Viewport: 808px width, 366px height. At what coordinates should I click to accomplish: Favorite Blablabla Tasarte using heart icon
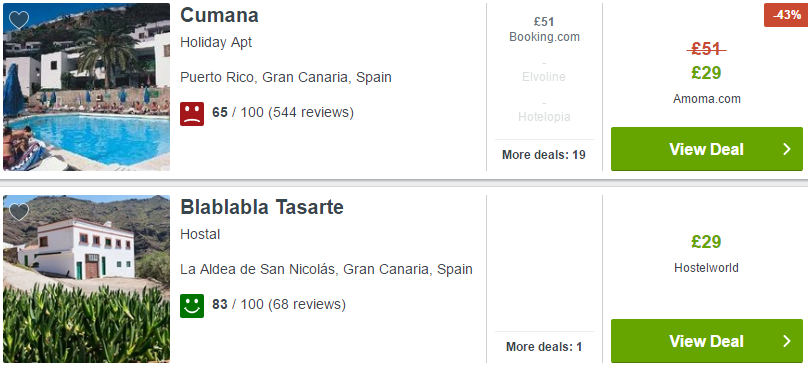[x=19, y=212]
